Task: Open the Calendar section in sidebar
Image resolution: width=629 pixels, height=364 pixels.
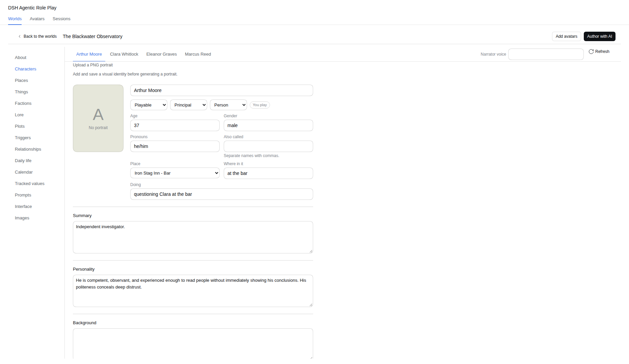Action: [24, 172]
